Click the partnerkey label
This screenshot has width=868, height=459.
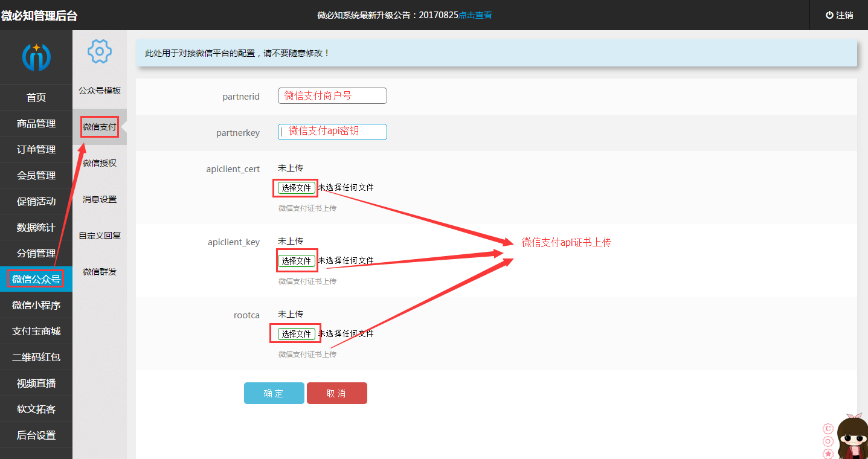[238, 133]
